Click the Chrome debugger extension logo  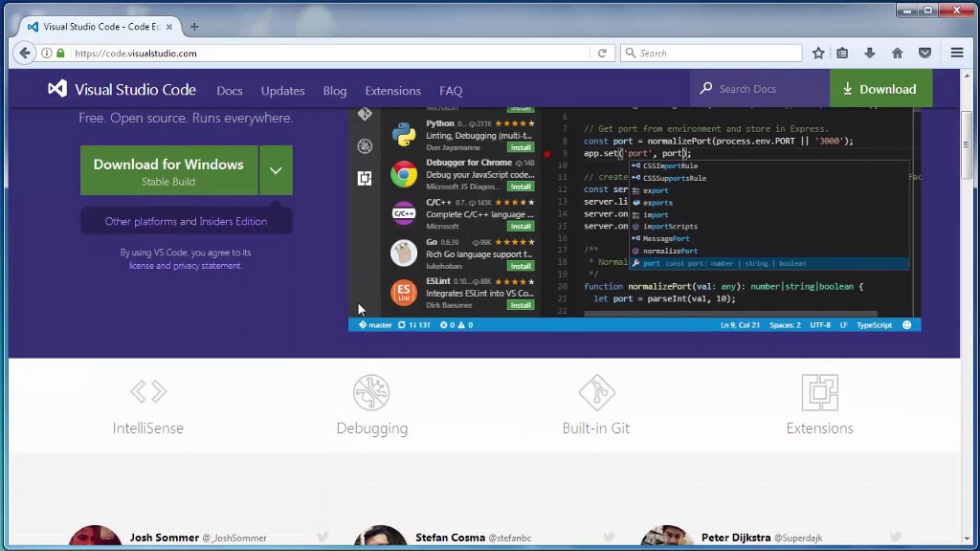[x=404, y=174]
